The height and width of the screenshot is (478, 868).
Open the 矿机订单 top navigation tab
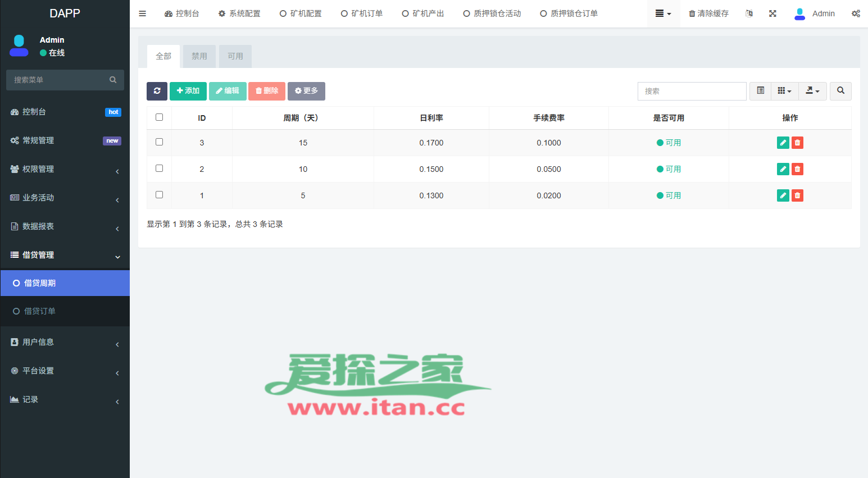(x=362, y=13)
